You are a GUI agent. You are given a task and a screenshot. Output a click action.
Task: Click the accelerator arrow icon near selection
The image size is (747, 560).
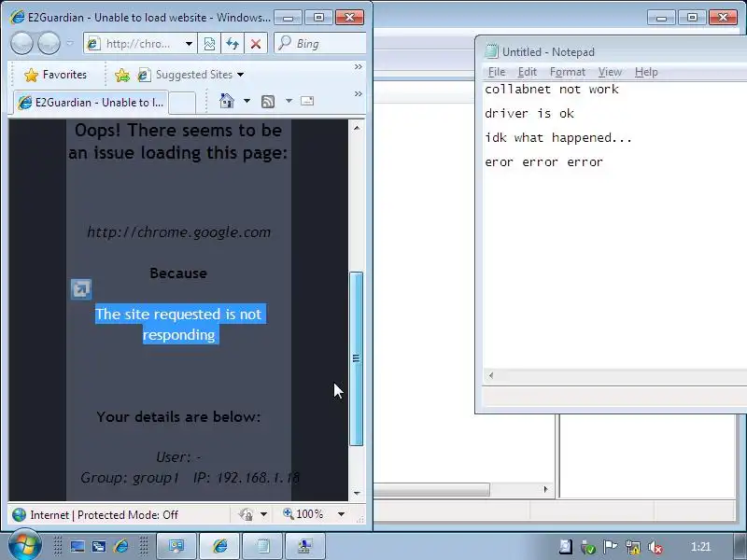pyautogui.click(x=81, y=289)
